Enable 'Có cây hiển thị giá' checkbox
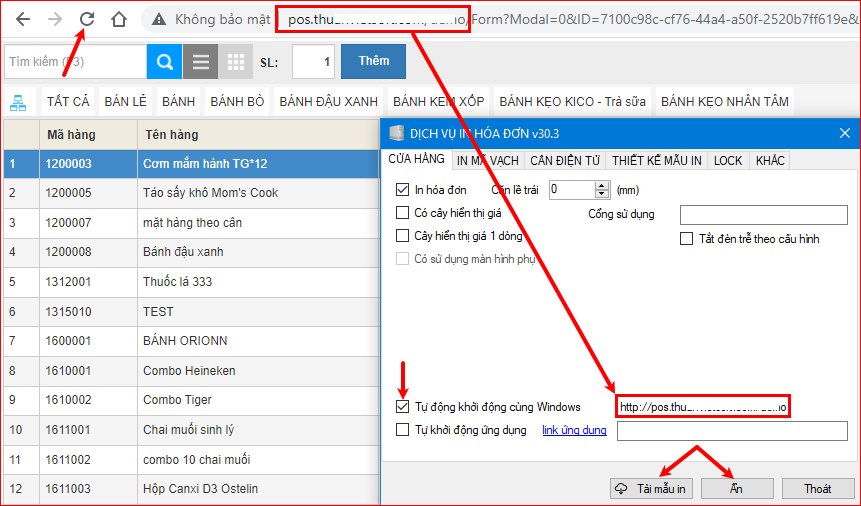The height and width of the screenshot is (506, 861). [403, 213]
